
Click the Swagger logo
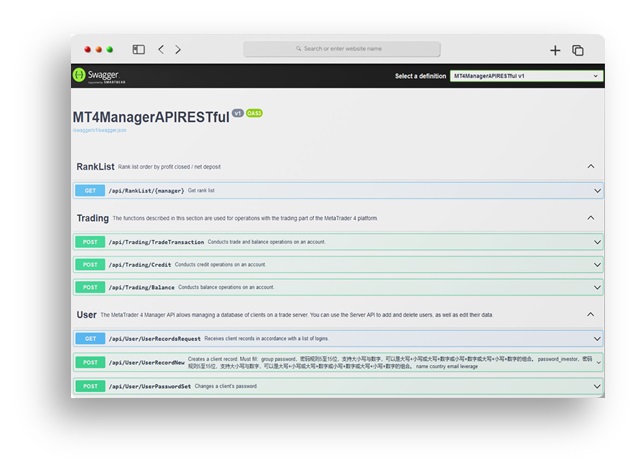99,75
